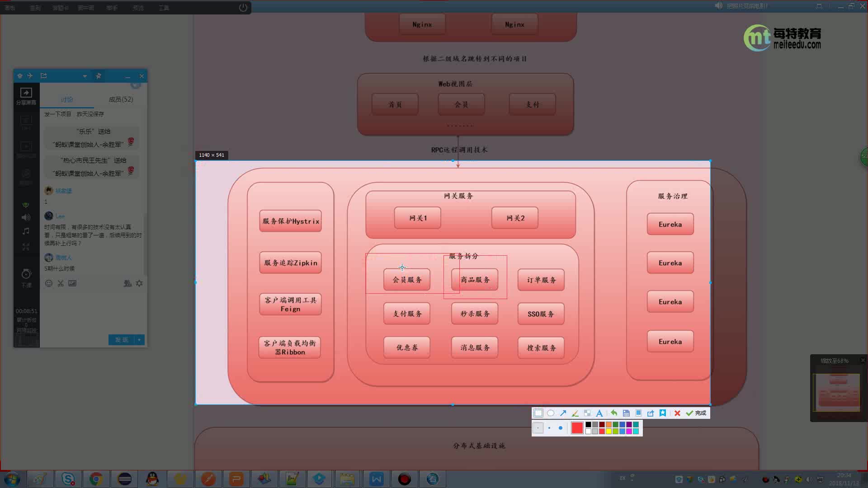Select the brush pen tool
This screenshot has width=868, height=488.
[x=575, y=413]
